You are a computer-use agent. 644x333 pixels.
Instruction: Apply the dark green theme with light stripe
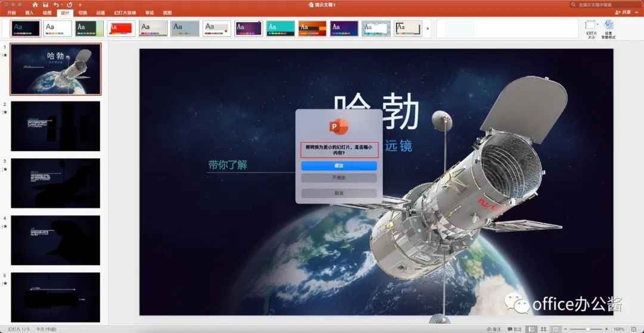(x=89, y=29)
